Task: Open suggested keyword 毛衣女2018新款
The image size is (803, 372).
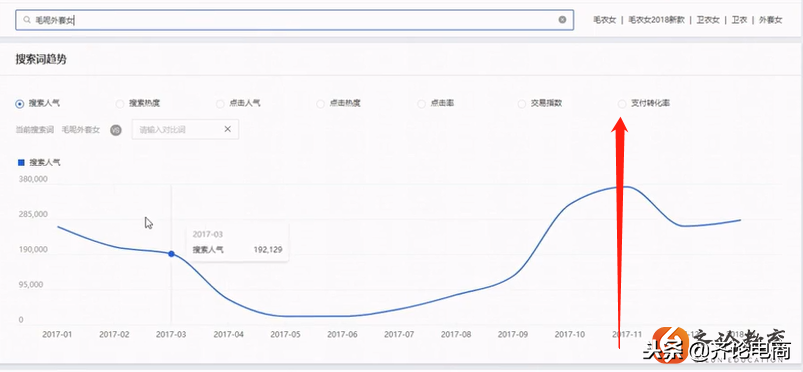Action: click(656, 20)
